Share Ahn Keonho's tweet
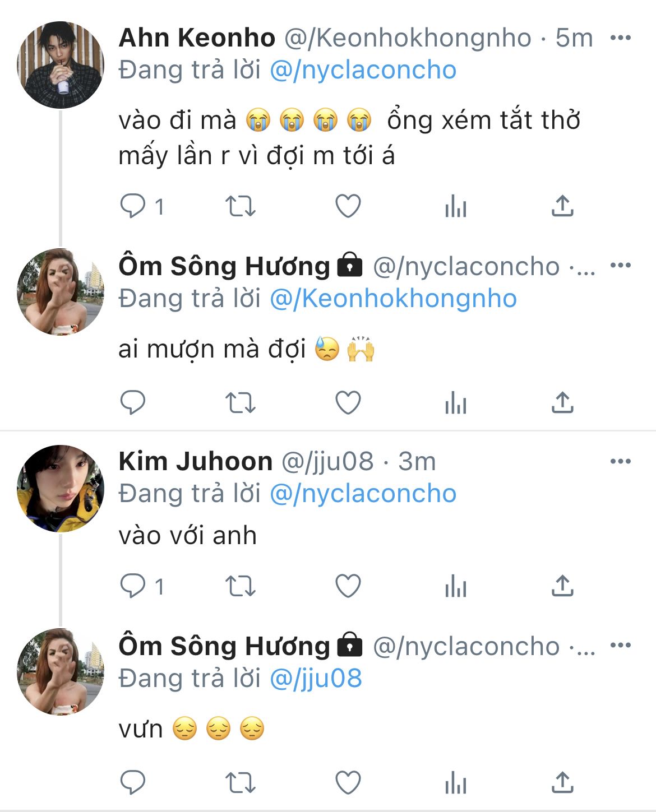656x812 pixels. tap(562, 207)
